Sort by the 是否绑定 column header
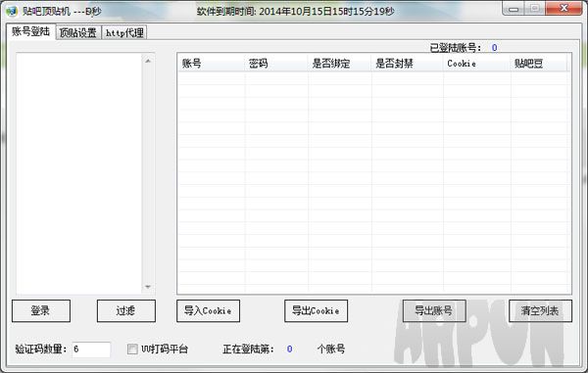 (340, 64)
